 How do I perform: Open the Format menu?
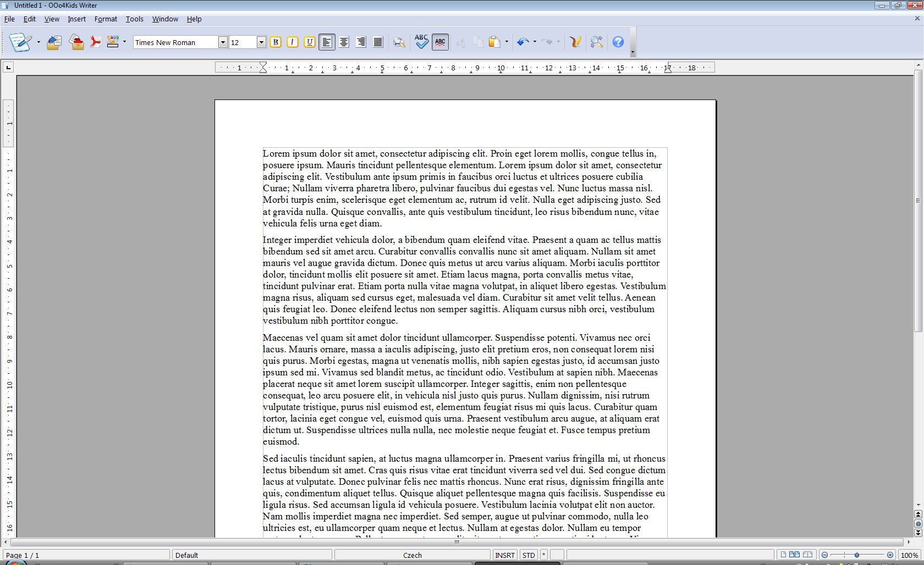coord(106,19)
